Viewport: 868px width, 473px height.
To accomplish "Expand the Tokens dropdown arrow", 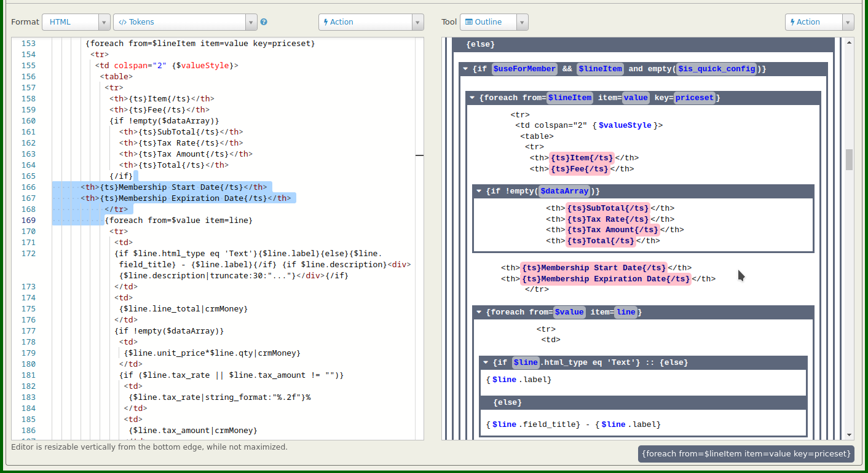I will (x=251, y=22).
